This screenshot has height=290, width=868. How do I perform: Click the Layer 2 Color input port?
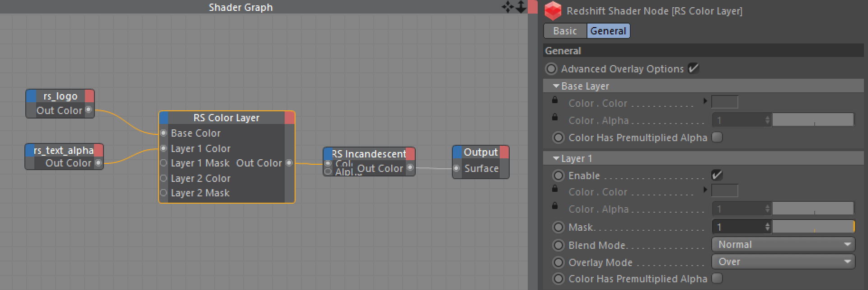pyautogui.click(x=164, y=178)
